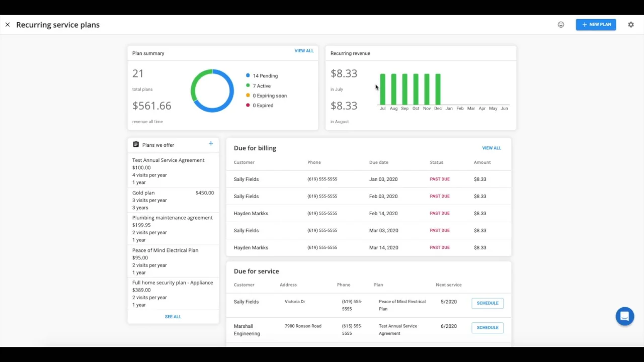Close the Recurring service plans page
The height and width of the screenshot is (362, 644).
(x=8, y=25)
